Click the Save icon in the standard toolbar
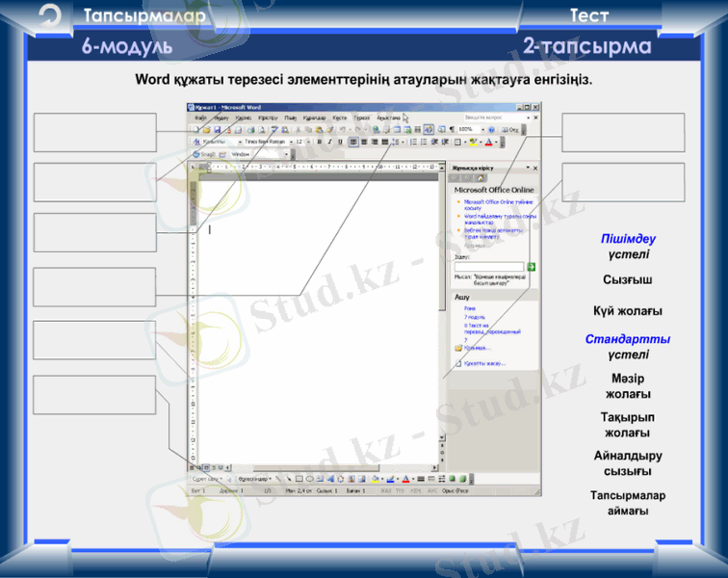The image size is (728, 578). tap(217, 129)
